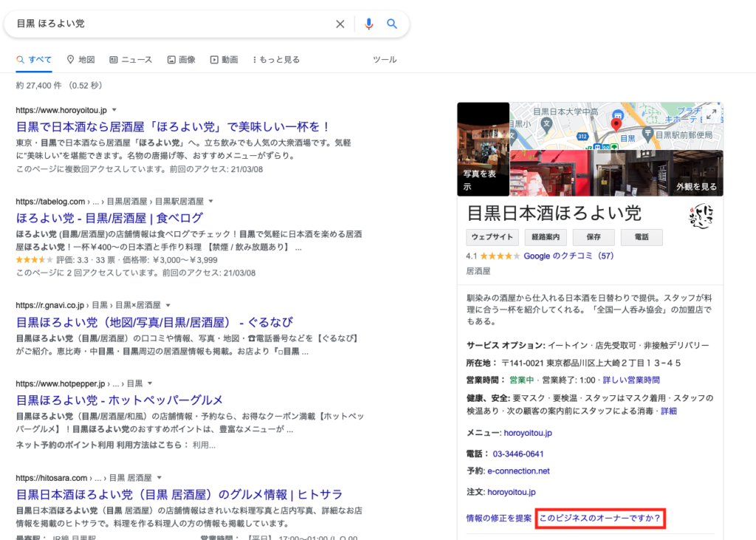Click inside the search input field
Screen dimensions: 756x540
170,24
